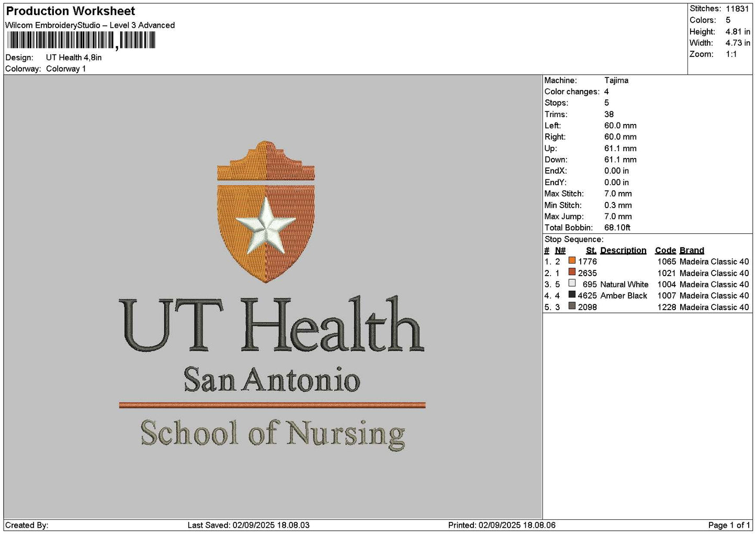This screenshot has height=534, width=756.
Task: Click code 1228 in stop sequence
Action: pos(667,307)
